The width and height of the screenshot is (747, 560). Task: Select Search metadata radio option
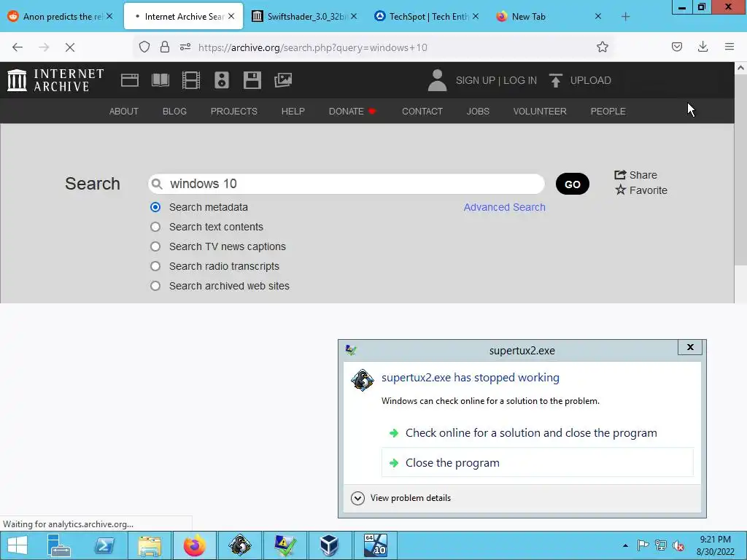coord(155,207)
